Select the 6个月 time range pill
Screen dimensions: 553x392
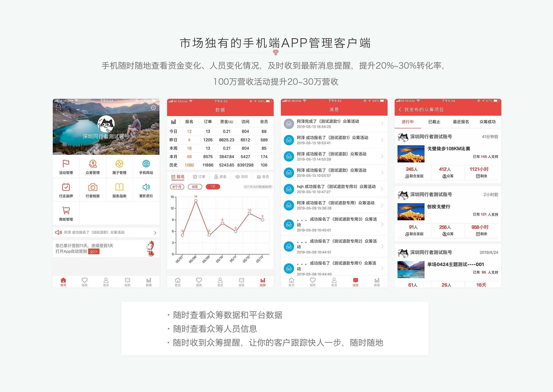(177, 187)
